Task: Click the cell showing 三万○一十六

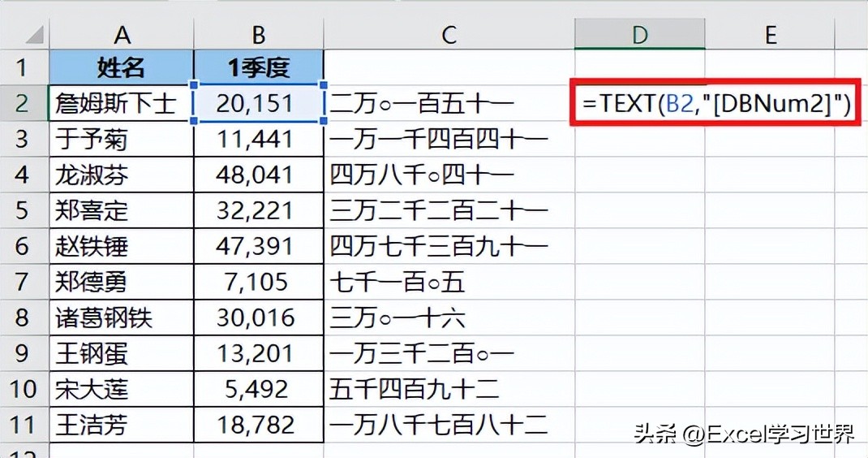Action: (x=449, y=318)
